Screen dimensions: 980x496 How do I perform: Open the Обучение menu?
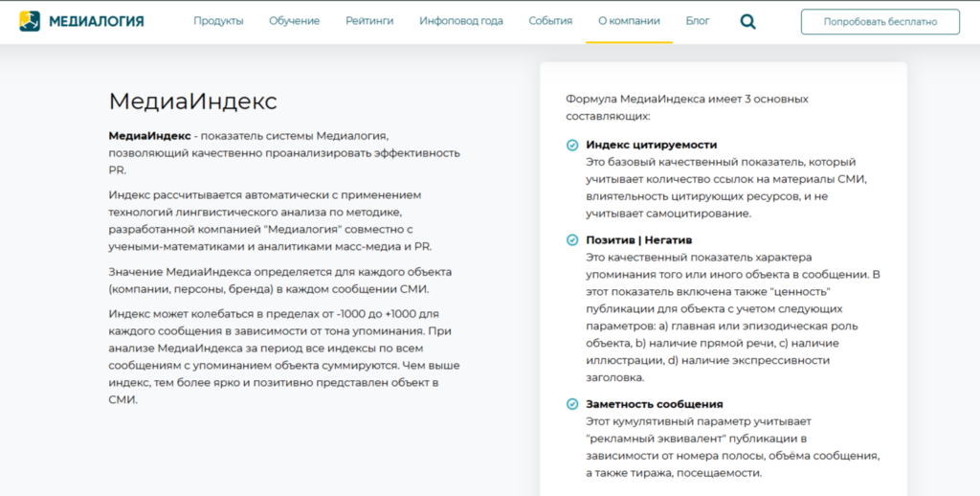[x=295, y=21]
